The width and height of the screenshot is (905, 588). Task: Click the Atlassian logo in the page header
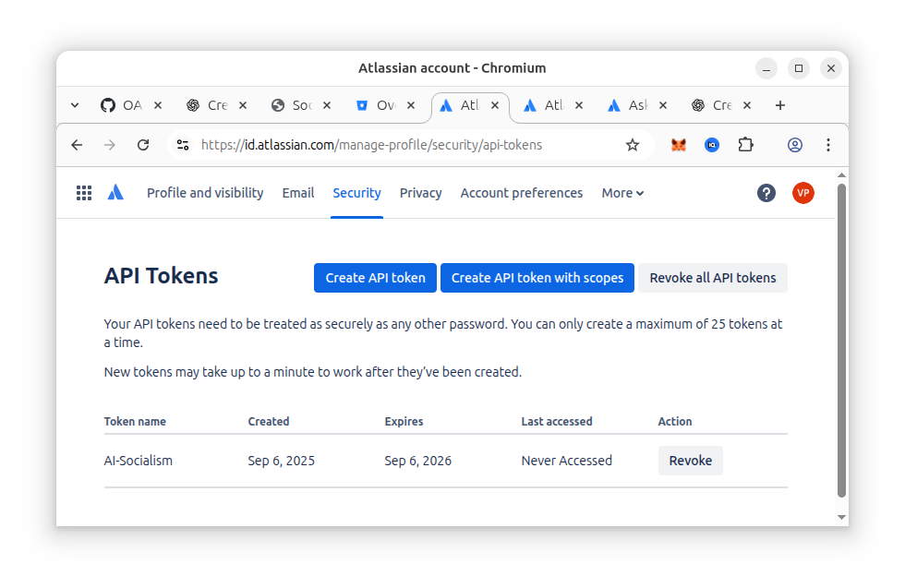(115, 193)
